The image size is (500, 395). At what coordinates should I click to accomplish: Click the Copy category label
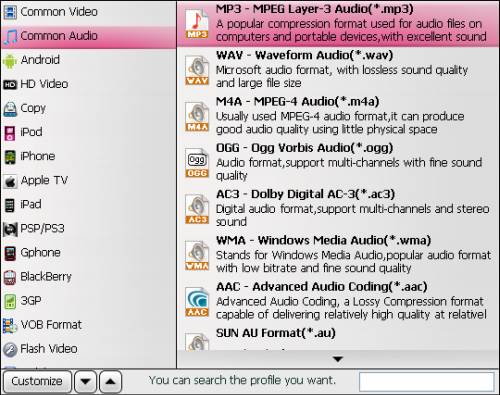tap(33, 109)
